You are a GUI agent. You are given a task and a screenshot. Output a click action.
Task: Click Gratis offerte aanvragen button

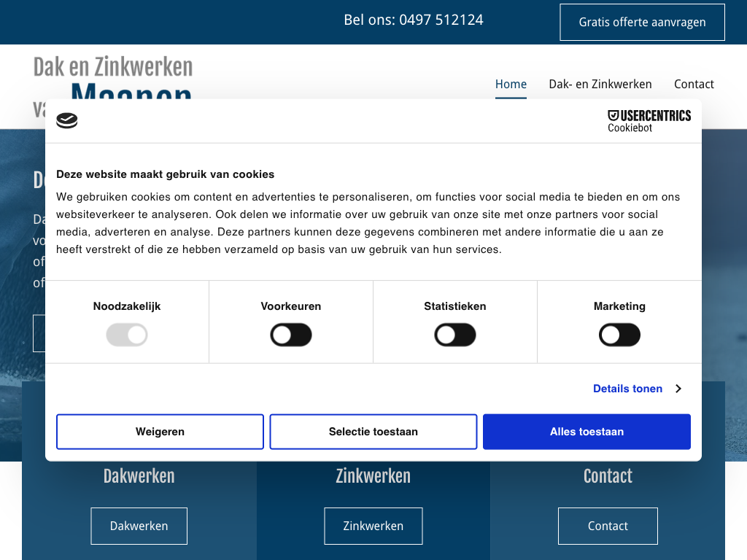[x=642, y=22]
